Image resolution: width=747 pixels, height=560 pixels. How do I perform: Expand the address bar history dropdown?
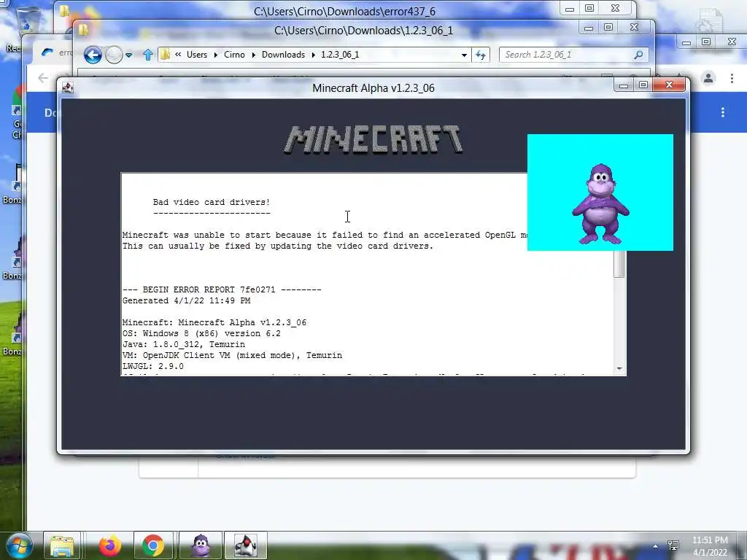coord(464,55)
